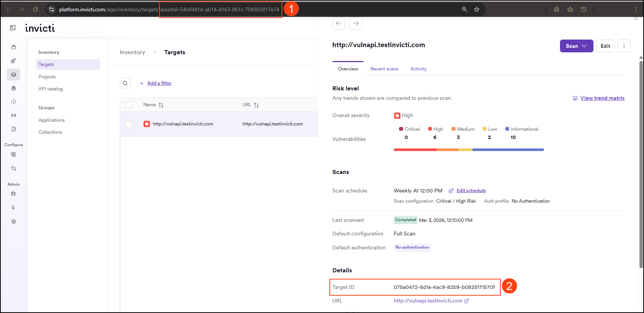Screen dimensions: 644x313
Task: Bookmark this page with the star icon
Action: click(x=477, y=9)
